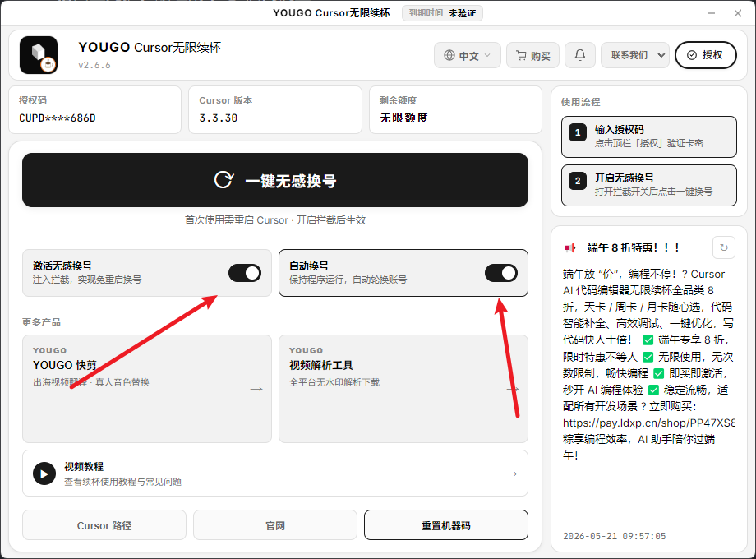Click the shopping cart icon in 购买
The height and width of the screenshot is (559, 756).
tap(521, 55)
